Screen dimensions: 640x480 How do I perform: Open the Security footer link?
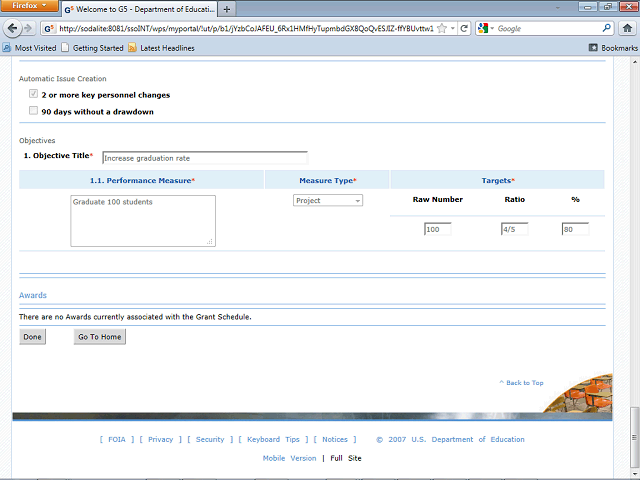click(210, 439)
